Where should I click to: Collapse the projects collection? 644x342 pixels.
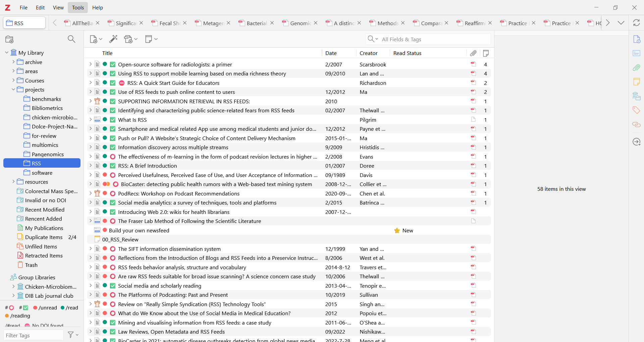pyautogui.click(x=13, y=90)
